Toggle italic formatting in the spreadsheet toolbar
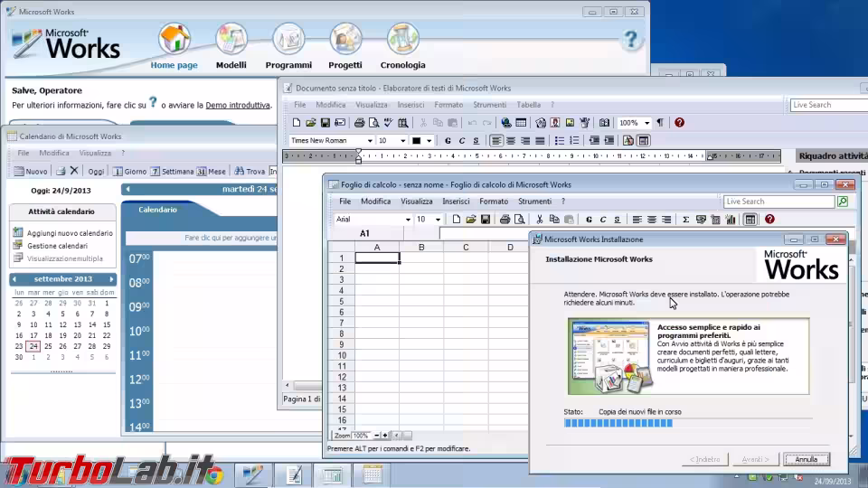This screenshot has width=868, height=488. tap(603, 220)
